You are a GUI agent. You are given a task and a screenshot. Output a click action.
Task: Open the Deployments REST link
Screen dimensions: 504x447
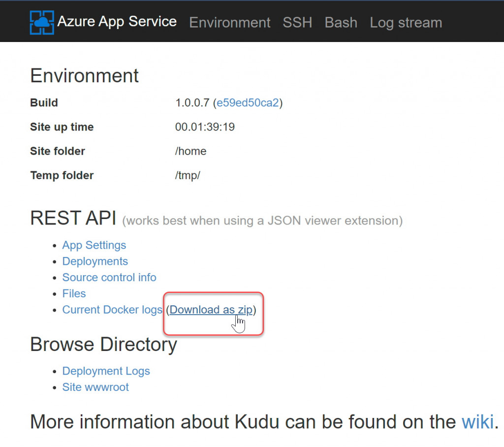pos(95,261)
